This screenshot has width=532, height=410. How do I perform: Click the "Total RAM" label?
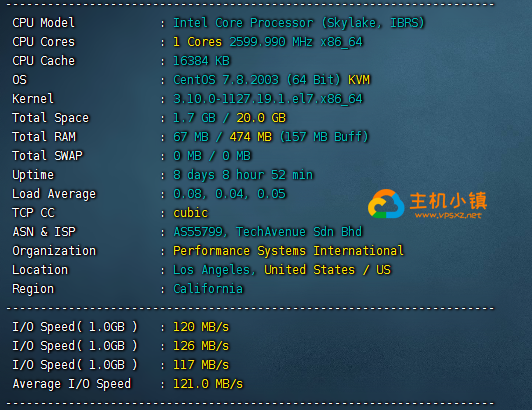coord(44,137)
